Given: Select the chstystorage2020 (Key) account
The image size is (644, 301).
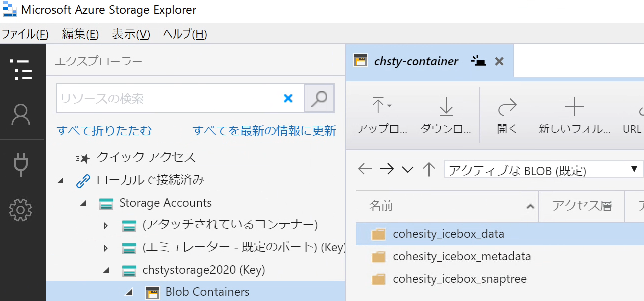Looking at the screenshot, I should (203, 270).
